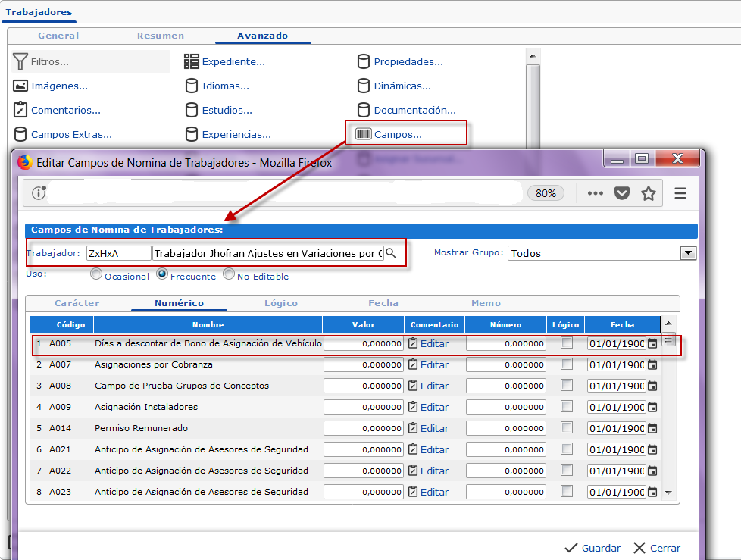The image size is (741, 560).
Task: Click the 80% zoom level indicator
Action: point(546,193)
